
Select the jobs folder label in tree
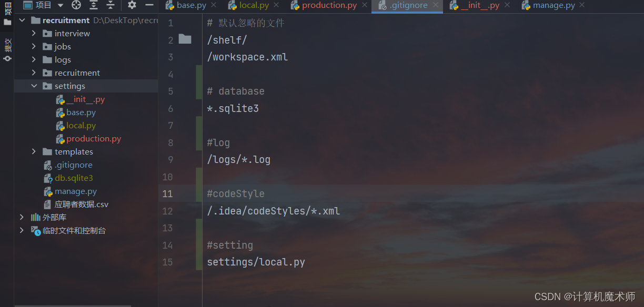(63, 46)
